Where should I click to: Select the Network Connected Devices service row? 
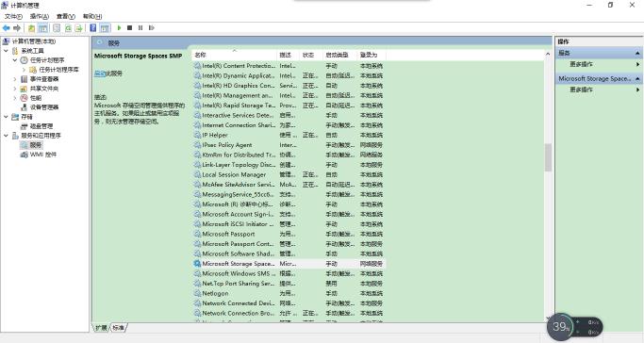[x=289, y=303]
